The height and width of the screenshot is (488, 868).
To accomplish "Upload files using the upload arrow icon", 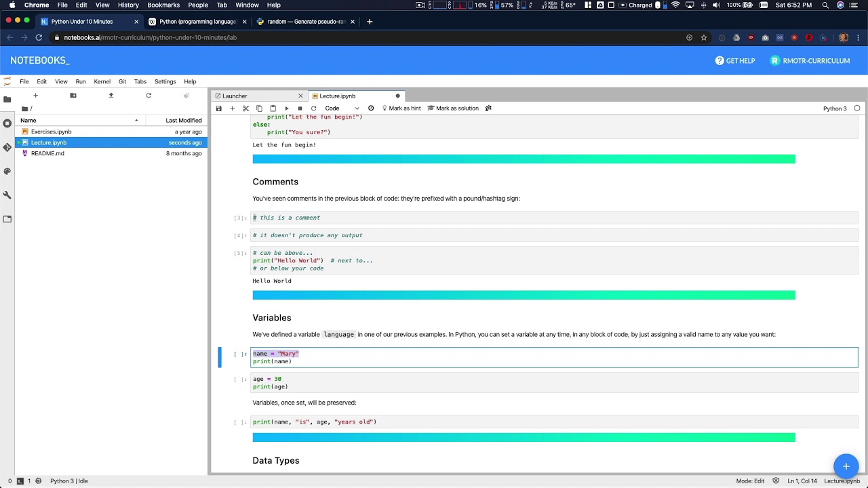I will [x=111, y=96].
